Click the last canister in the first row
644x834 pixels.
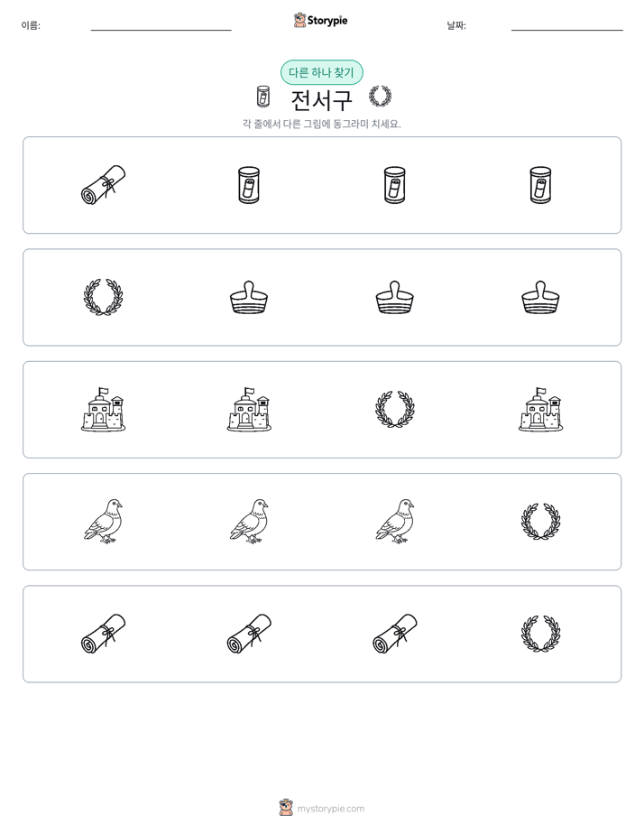(x=540, y=185)
